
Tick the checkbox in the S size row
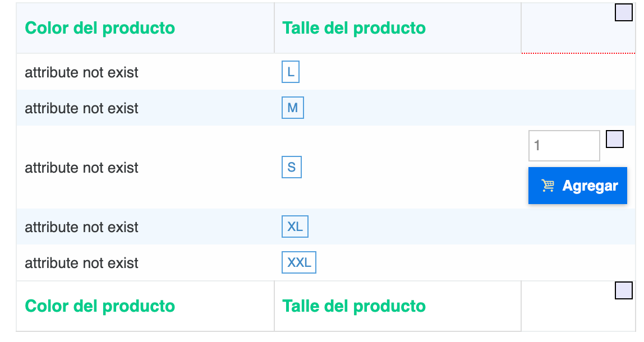(615, 140)
